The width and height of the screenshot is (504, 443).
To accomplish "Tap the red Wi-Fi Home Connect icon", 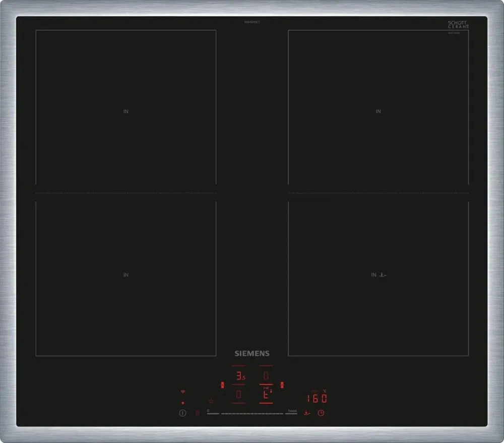I will tap(183, 392).
